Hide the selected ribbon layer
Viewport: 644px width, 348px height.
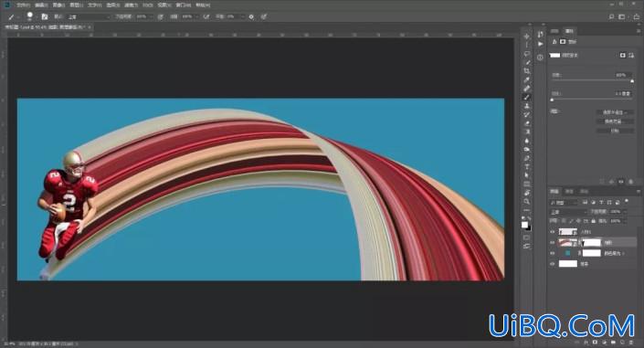tap(552, 242)
